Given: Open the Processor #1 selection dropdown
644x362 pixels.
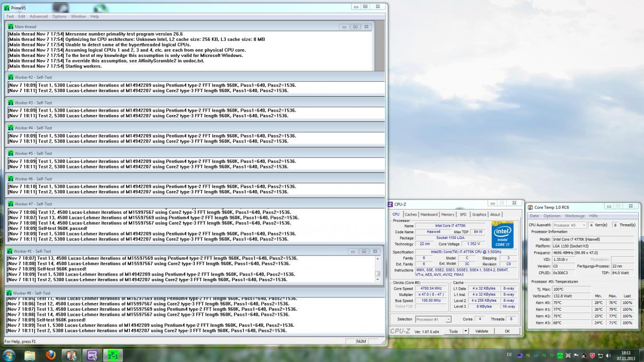Looking at the screenshot, I should click(x=433, y=319).
